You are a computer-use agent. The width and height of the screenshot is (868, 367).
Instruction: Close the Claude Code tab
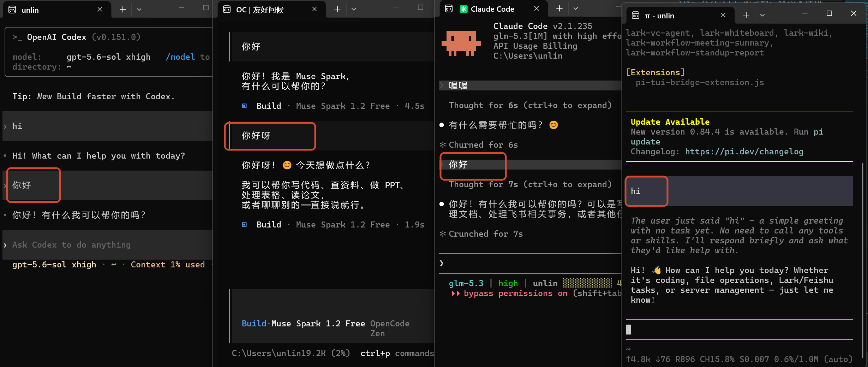(537, 8)
